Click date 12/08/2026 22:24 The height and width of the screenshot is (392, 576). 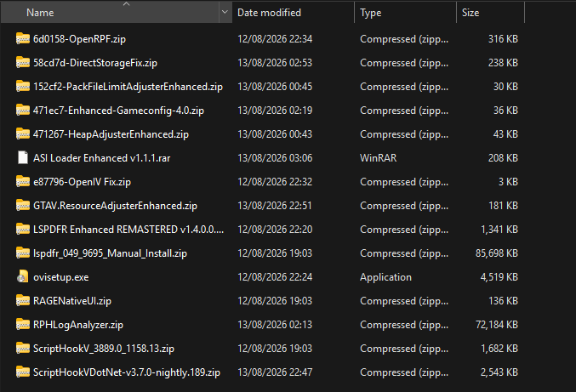[x=275, y=277]
